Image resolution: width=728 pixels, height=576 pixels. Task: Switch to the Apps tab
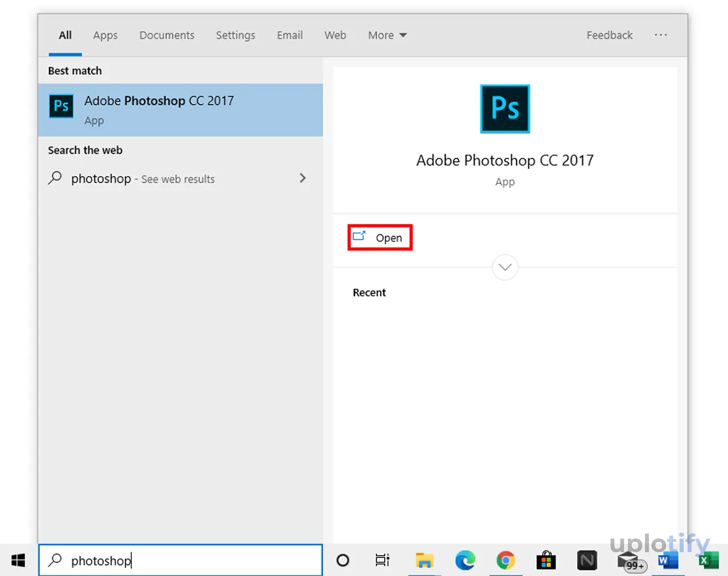tap(105, 35)
